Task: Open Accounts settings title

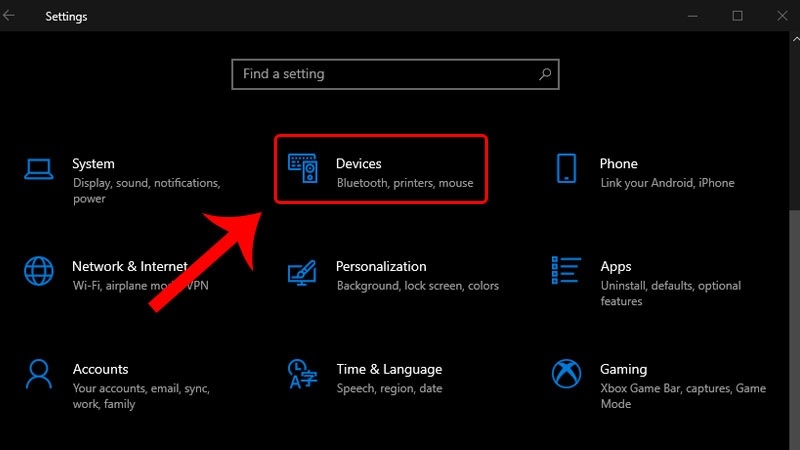Action: (x=101, y=369)
